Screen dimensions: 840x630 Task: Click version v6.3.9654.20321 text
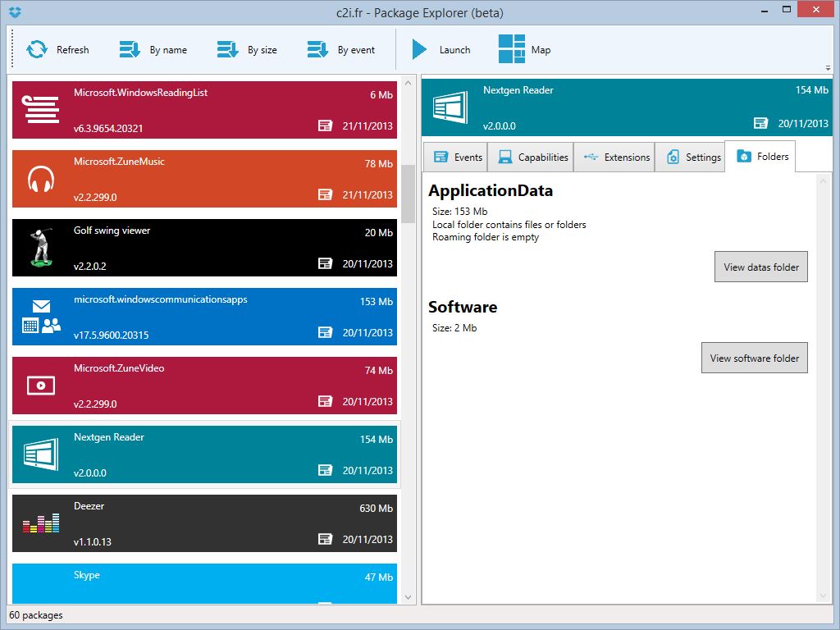tap(108, 129)
